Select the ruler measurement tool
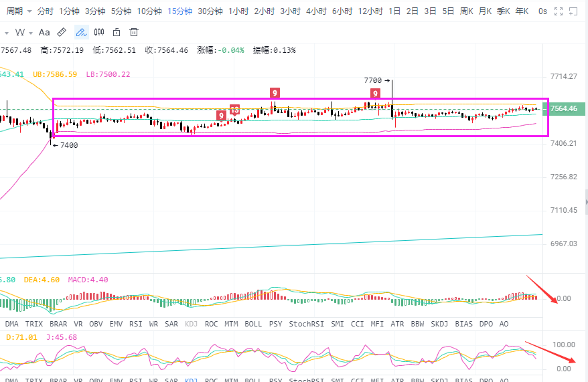The image size is (588, 382). click(x=62, y=33)
